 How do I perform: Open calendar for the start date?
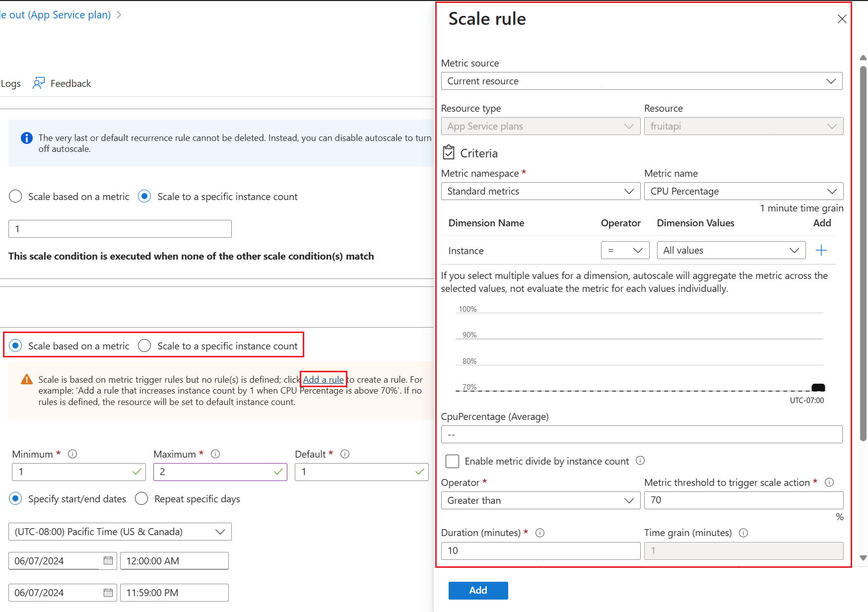coord(108,560)
